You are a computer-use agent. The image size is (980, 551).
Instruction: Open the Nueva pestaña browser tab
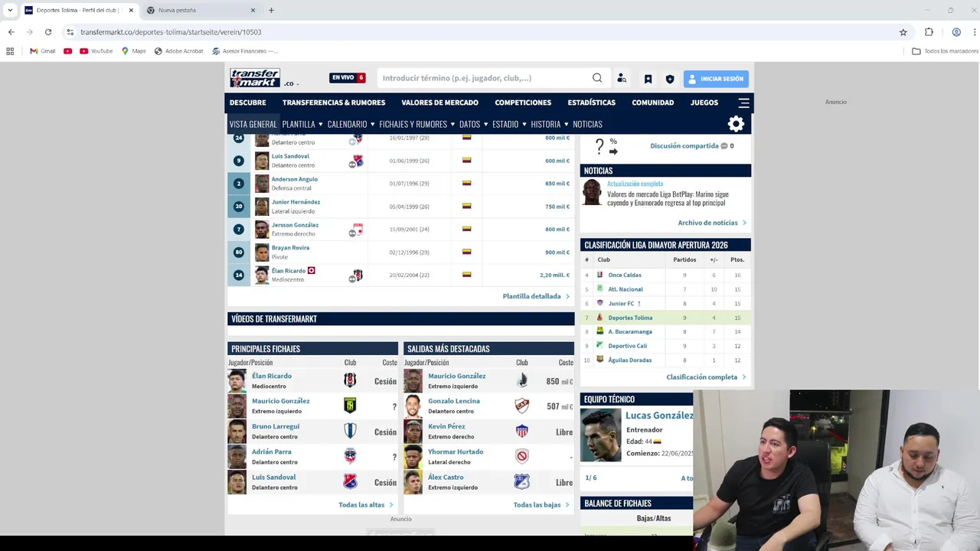(x=200, y=10)
